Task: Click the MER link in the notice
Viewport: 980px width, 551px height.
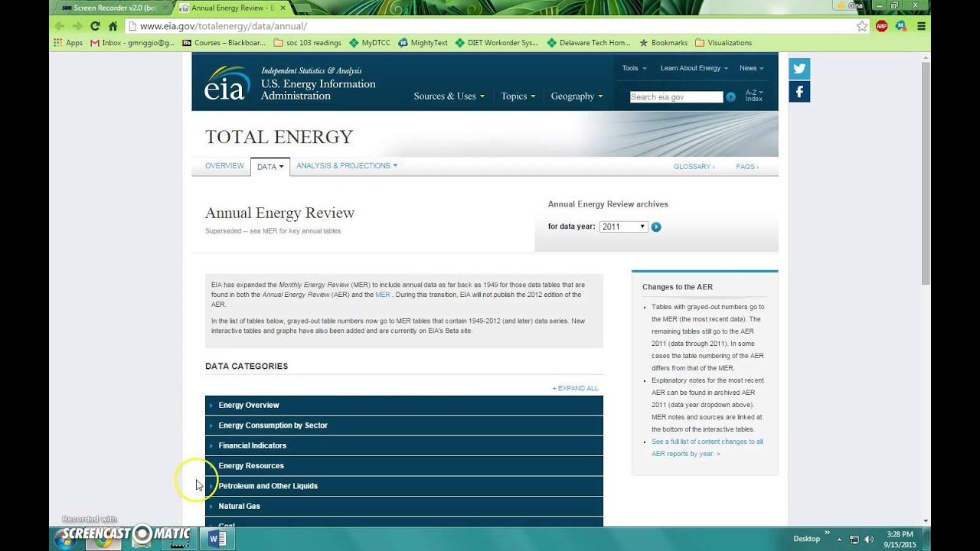Action: [x=383, y=295]
